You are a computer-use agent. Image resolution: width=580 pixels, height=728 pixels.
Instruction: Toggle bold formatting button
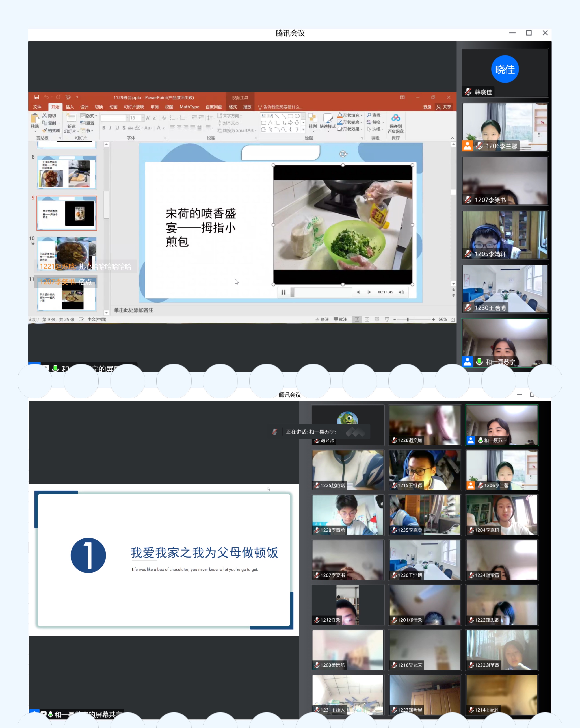tap(104, 128)
